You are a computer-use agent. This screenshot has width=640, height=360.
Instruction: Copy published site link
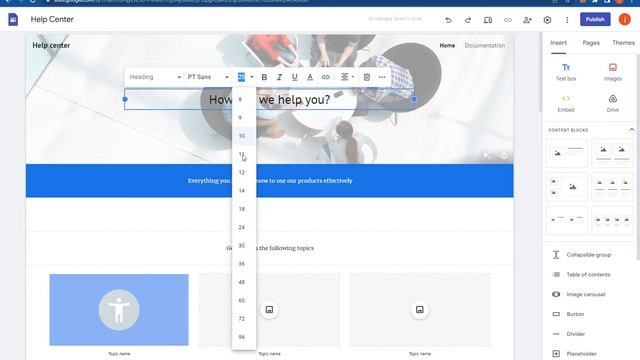click(507, 20)
